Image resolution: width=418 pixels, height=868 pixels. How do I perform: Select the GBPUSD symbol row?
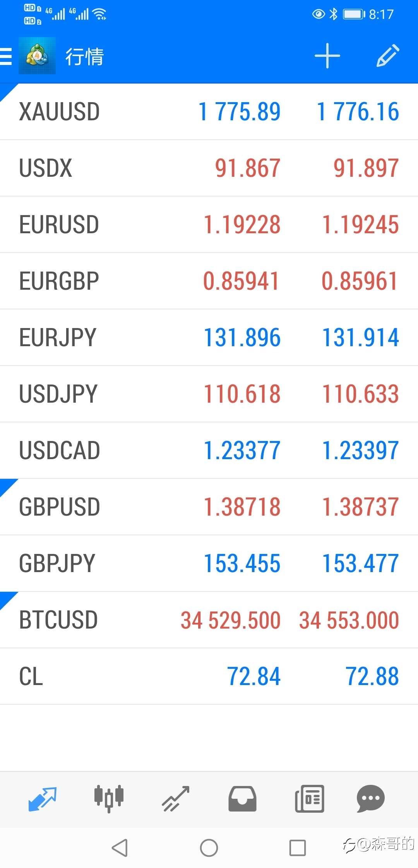tap(209, 507)
